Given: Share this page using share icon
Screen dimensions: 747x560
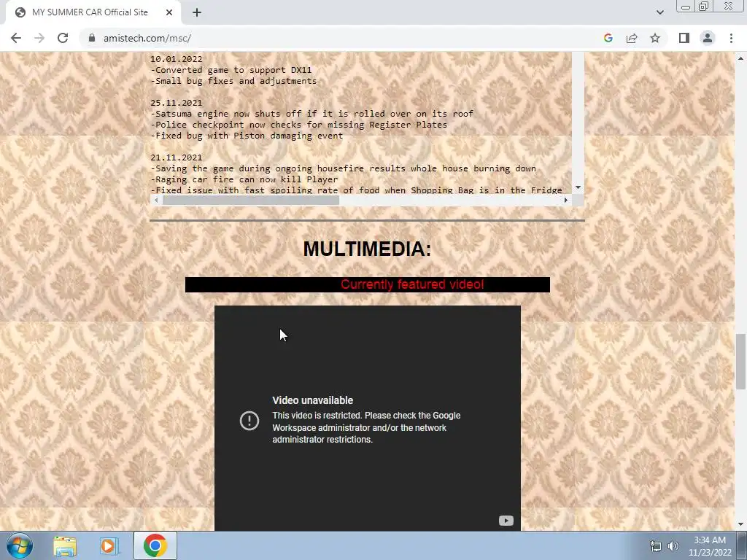Looking at the screenshot, I should 632,38.
